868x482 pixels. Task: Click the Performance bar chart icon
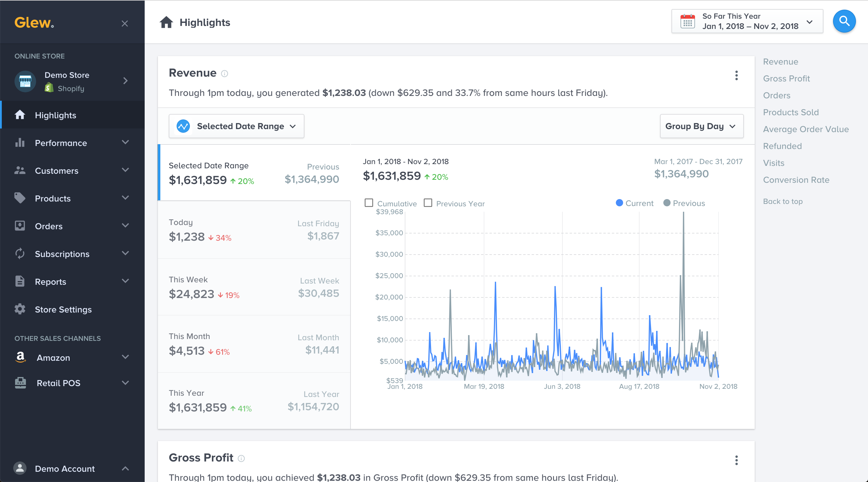pyautogui.click(x=20, y=143)
